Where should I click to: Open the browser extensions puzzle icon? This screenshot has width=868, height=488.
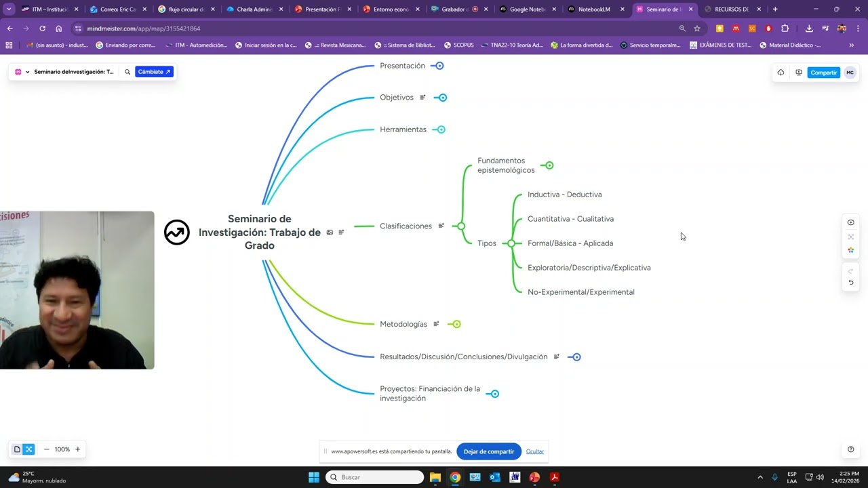(x=785, y=28)
